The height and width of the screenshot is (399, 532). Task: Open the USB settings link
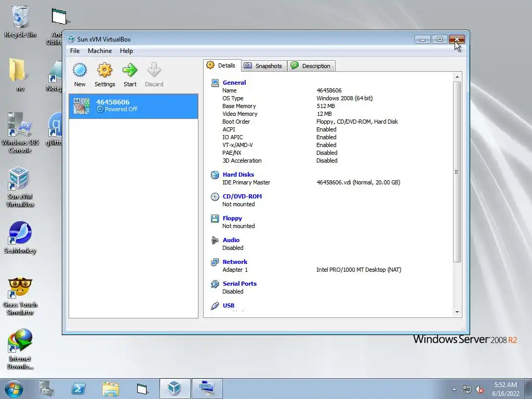click(x=229, y=305)
